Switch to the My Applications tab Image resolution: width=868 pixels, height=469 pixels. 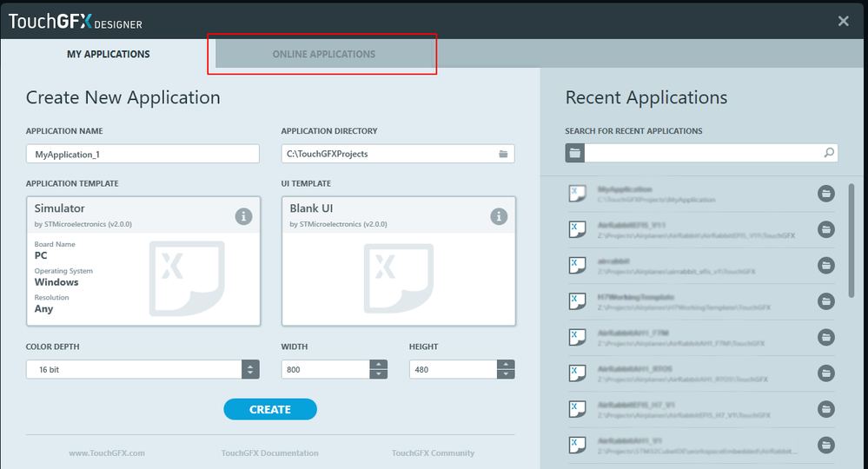click(108, 54)
